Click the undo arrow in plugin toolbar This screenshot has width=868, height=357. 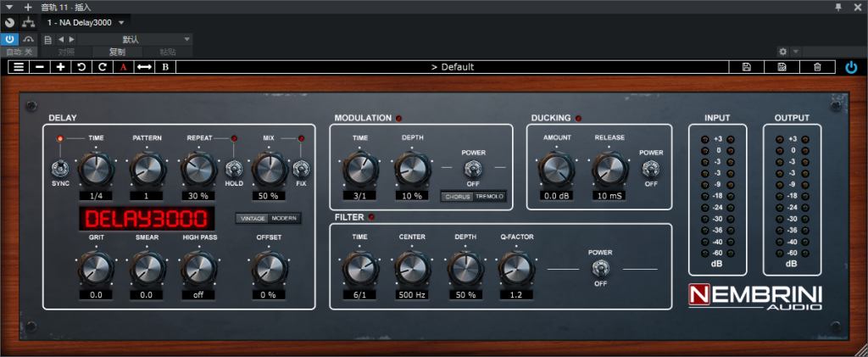point(81,67)
